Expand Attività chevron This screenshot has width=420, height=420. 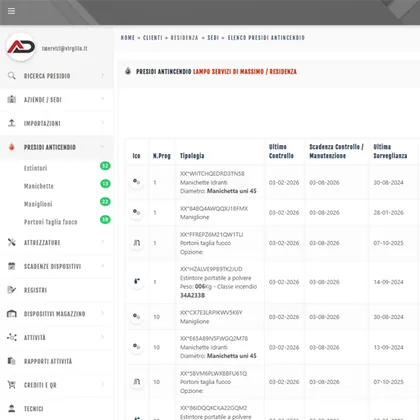[x=103, y=337]
